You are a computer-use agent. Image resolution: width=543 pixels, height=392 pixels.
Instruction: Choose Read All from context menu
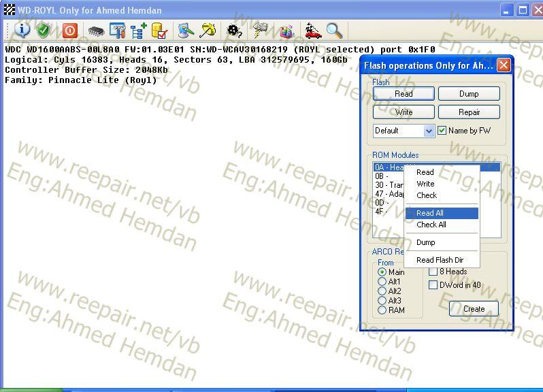tap(430, 213)
